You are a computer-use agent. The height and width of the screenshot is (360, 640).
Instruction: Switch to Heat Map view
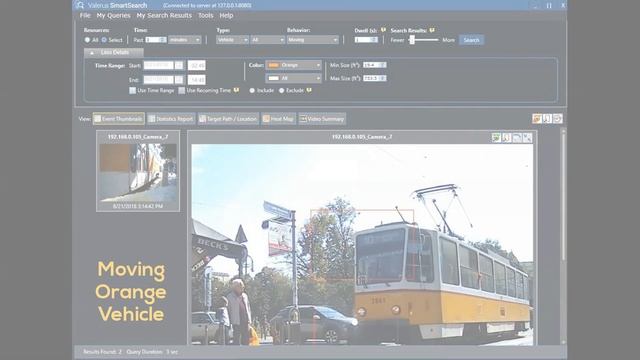(x=278, y=119)
